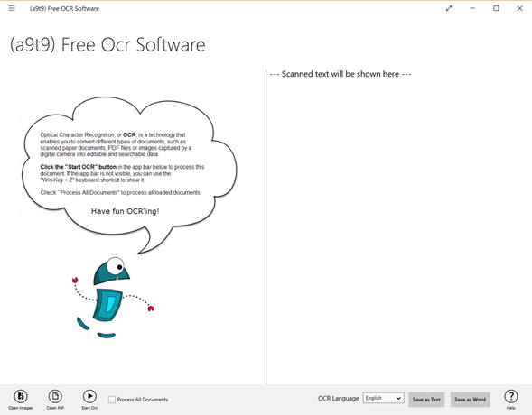Click the Save as Word button
The height and width of the screenshot is (415, 532).
(x=471, y=400)
